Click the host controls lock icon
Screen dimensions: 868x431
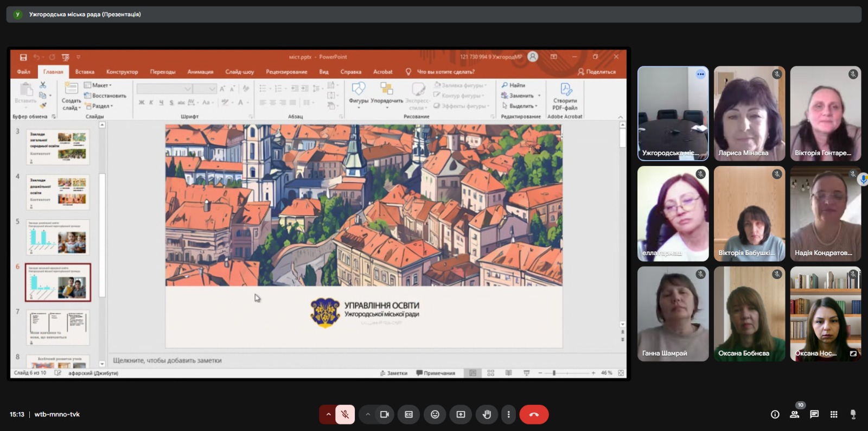point(853,414)
